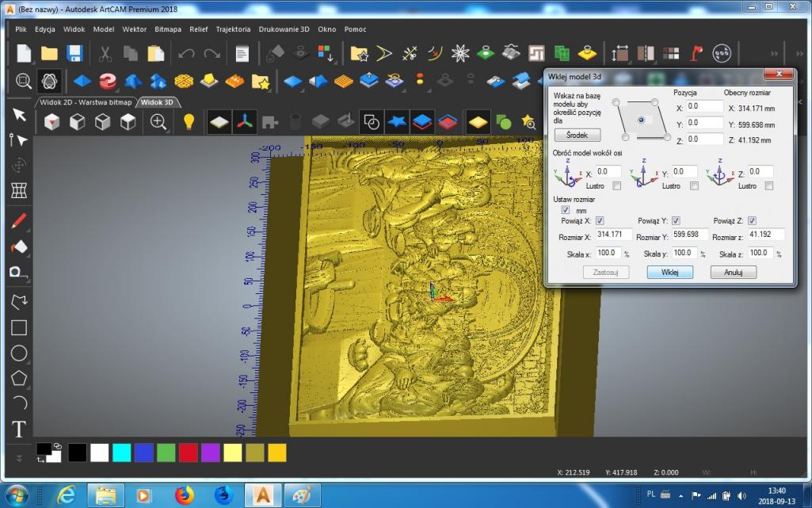The height and width of the screenshot is (508, 812).
Task: Switch to Widok 2D - Warstwa bitmap tab
Action: click(86, 102)
